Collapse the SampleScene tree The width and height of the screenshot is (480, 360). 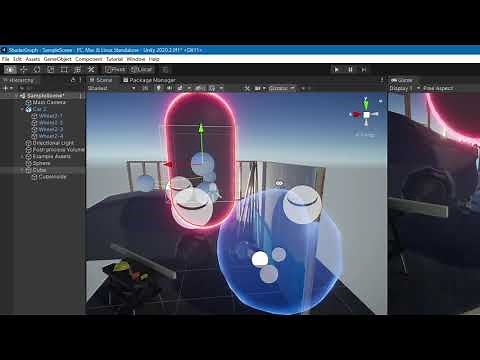click(x=17, y=96)
